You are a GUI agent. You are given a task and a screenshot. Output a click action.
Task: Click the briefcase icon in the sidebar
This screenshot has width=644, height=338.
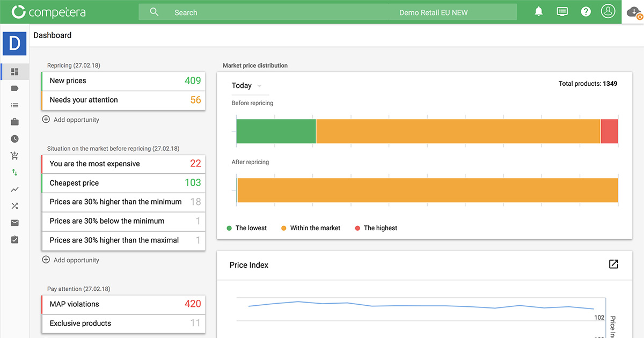pos(14,122)
